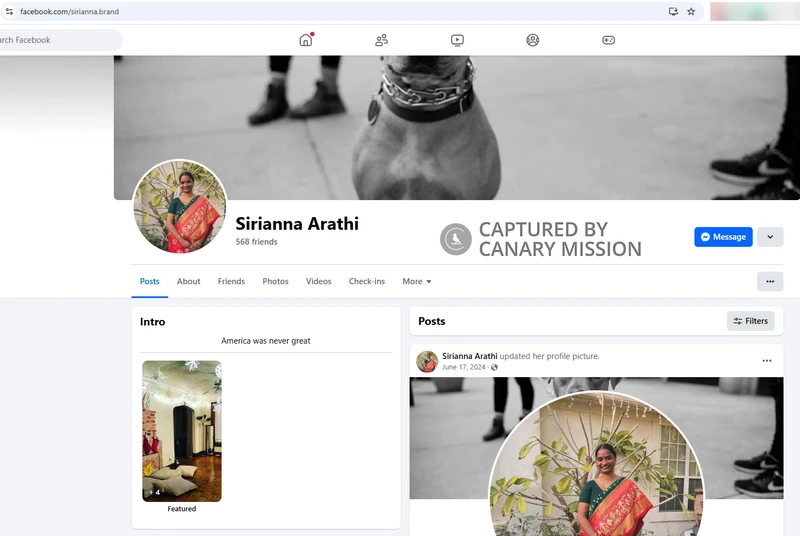Viewport: 800px width, 536px height.
Task: Open small avatar next to post author
Action: [x=427, y=361]
